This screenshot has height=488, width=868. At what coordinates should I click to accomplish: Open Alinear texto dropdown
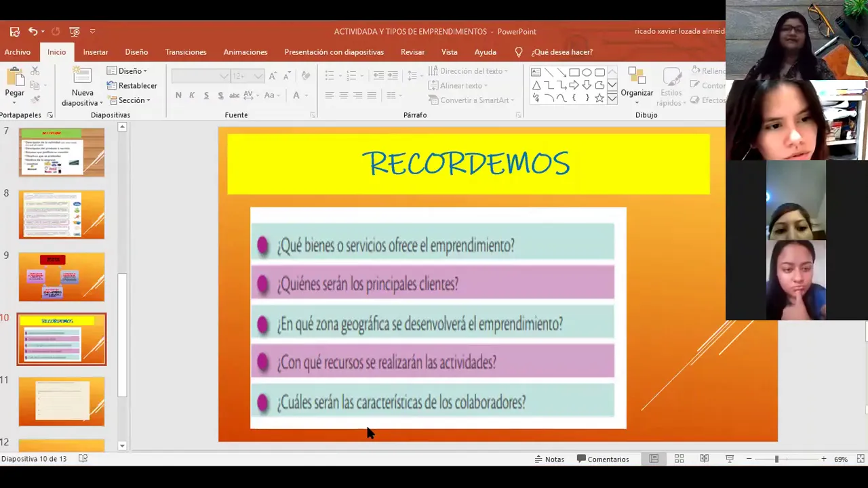(458, 85)
